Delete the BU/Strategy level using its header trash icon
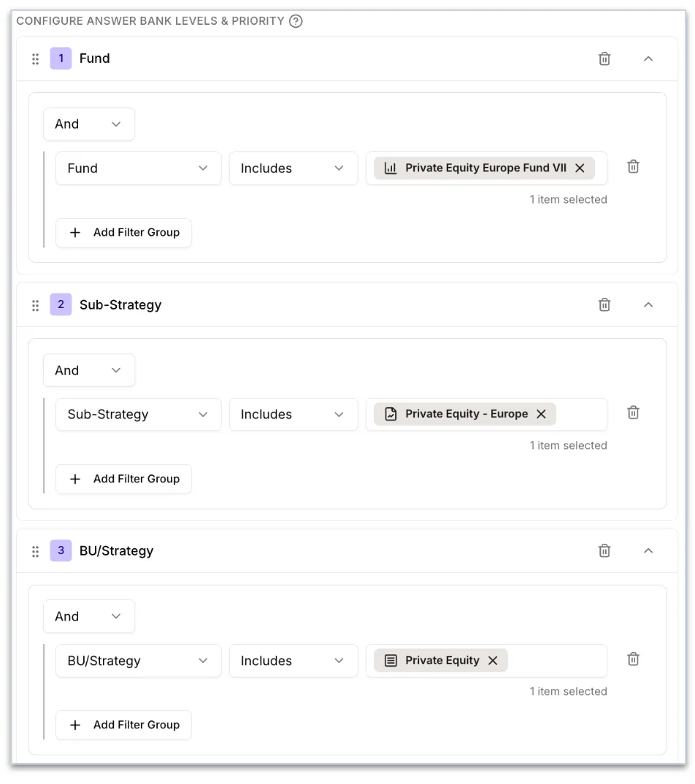Image resolution: width=695 pixels, height=784 pixels. [x=604, y=550]
